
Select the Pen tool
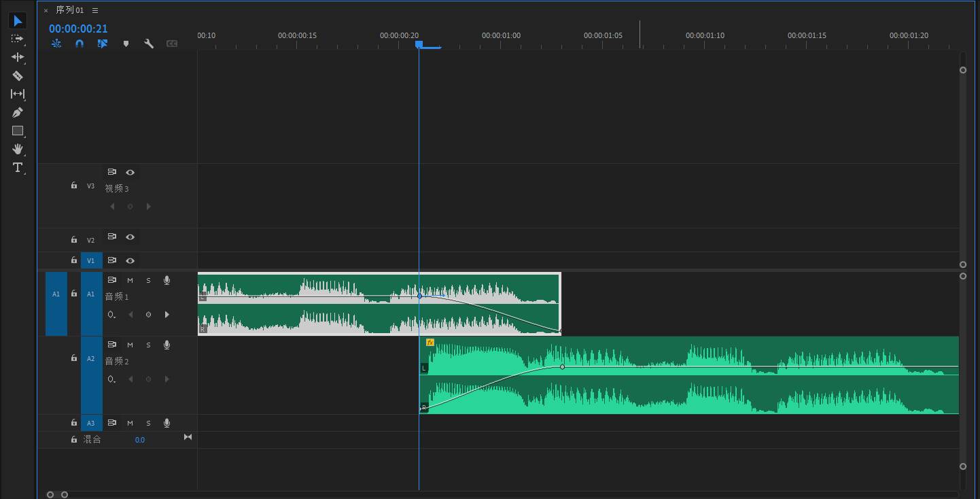tap(18, 112)
